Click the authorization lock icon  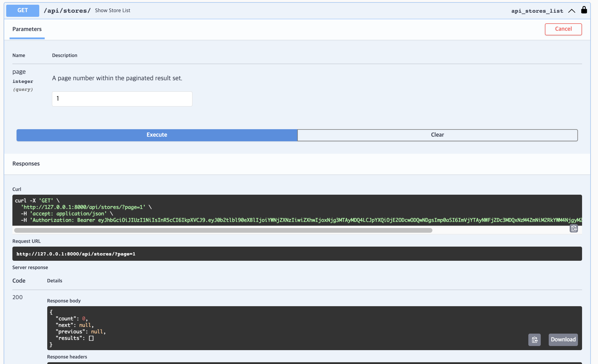(x=584, y=10)
